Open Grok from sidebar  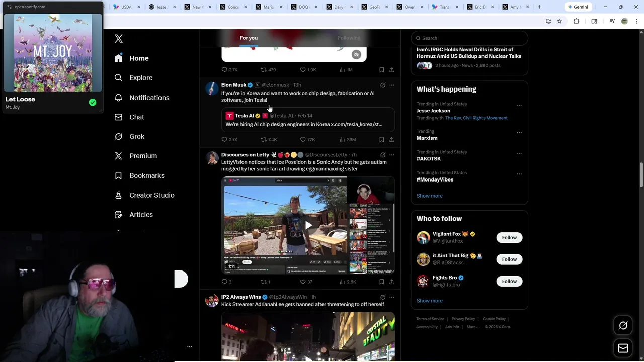point(129,136)
